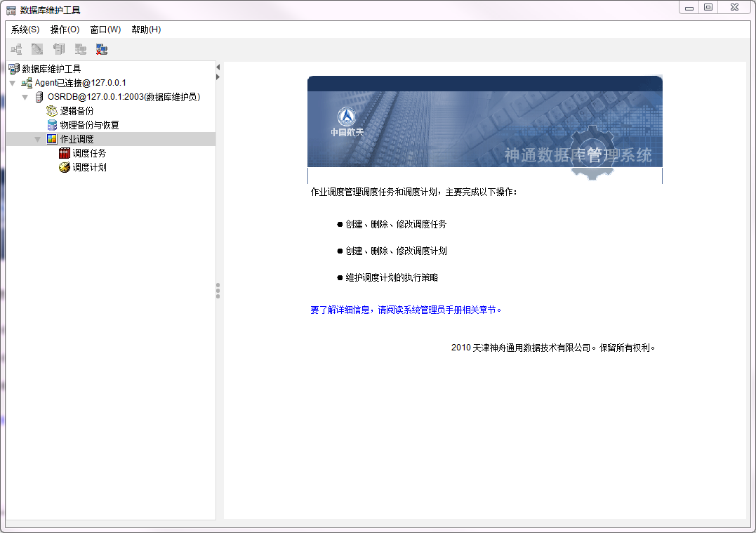Click the splitter grip dots between the panes
Image resolution: width=756 pixels, height=533 pixels.
click(x=218, y=291)
